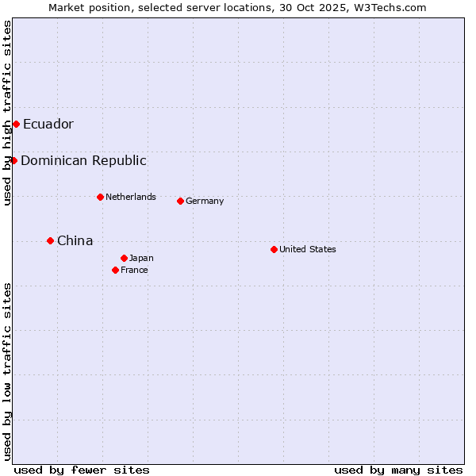Click the red Dominican Republic marker
Viewport: 476px width, 476px height.
point(13,160)
